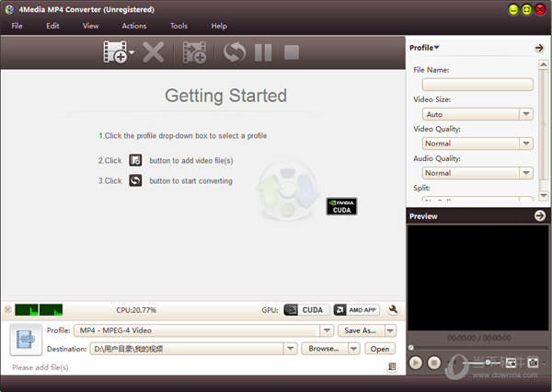Click the Play button in Preview
The height and width of the screenshot is (392, 552).
(416, 363)
